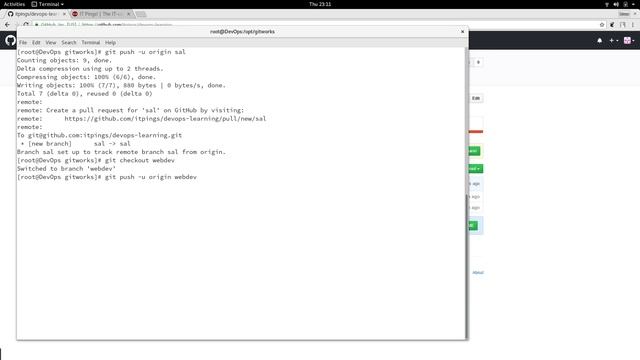The height and width of the screenshot is (360, 640).
Task: Click the 'Compressing objects: 100% (6/6)' line
Action: pyautogui.click(x=86, y=77)
